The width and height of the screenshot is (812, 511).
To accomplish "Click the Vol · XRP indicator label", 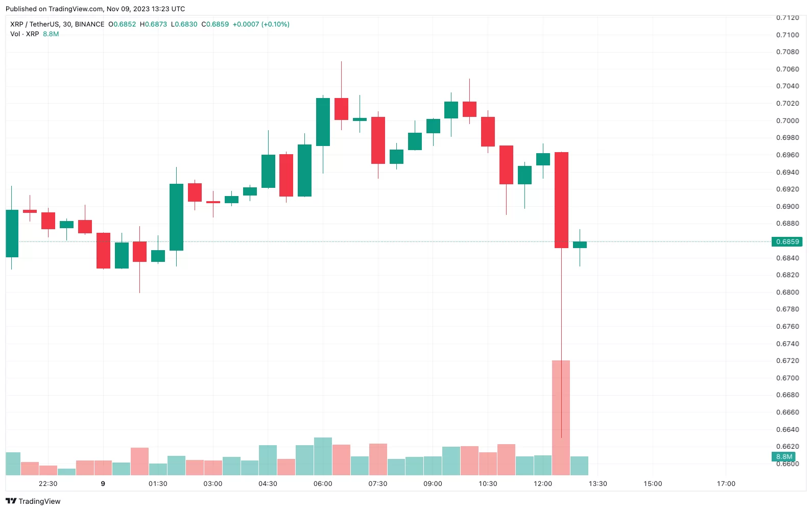I will coord(25,34).
